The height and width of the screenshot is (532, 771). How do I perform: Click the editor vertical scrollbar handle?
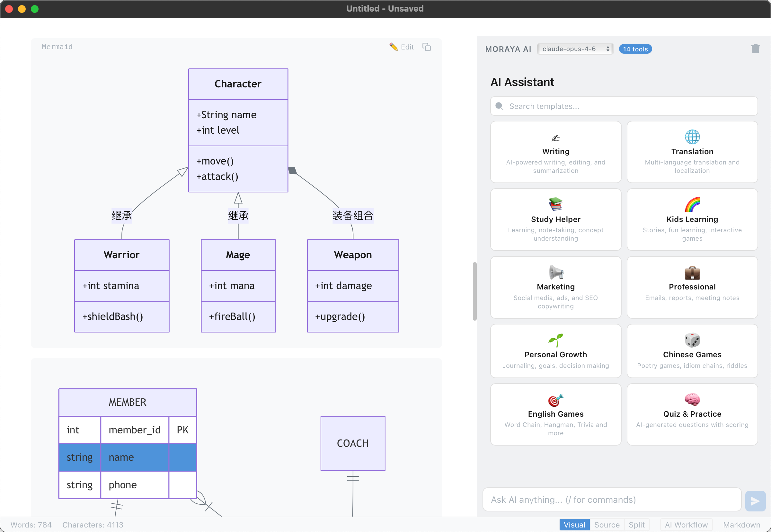pyautogui.click(x=474, y=291)
